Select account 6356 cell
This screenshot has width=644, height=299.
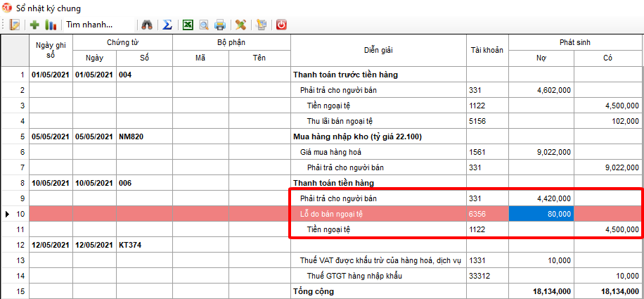tap(487, 214)
